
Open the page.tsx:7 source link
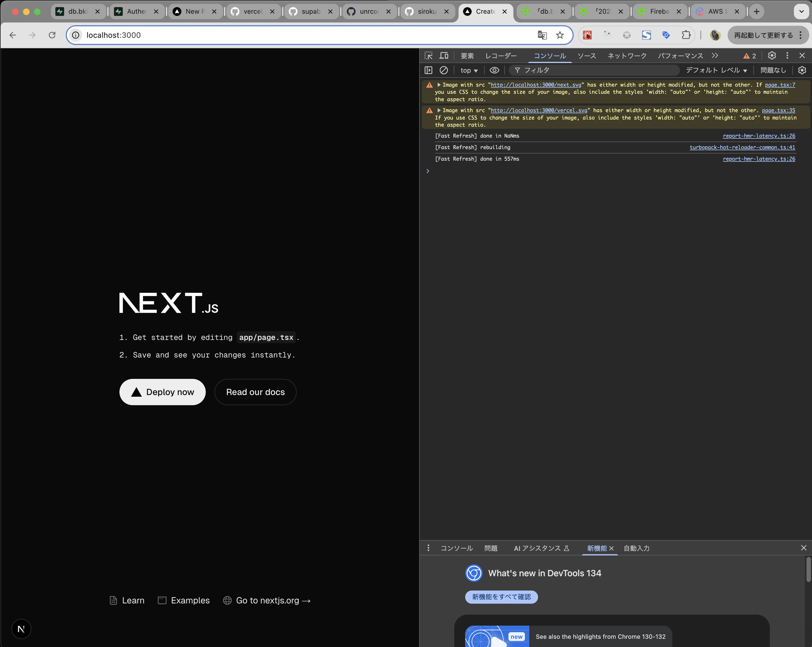(780, 85)
